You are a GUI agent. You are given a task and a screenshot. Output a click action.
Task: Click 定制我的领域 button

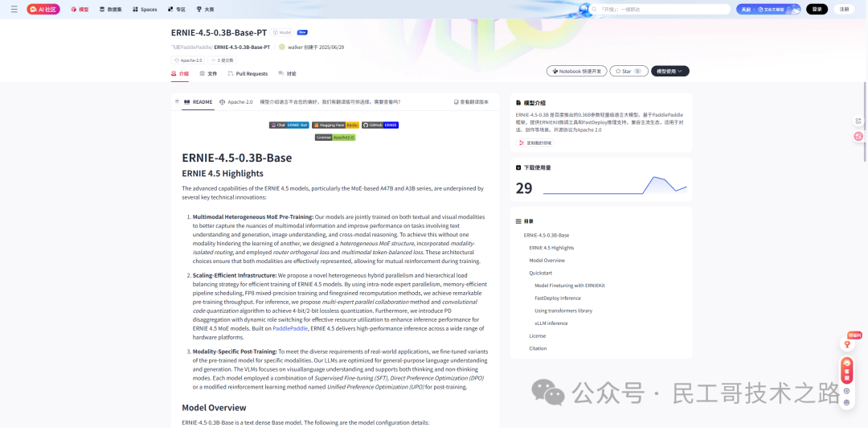(x=534, y=143)
